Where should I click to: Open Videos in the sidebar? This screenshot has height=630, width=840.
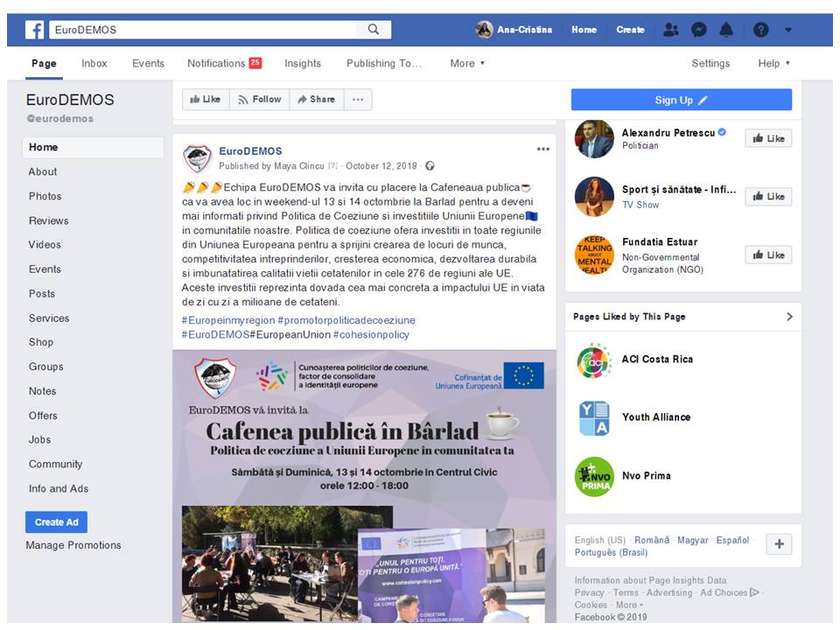[x=45, y=245]
